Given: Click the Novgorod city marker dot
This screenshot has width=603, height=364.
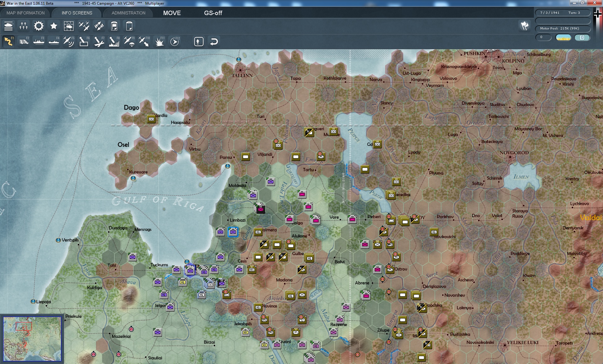Looking at the screenshot, I should (510, 157).
